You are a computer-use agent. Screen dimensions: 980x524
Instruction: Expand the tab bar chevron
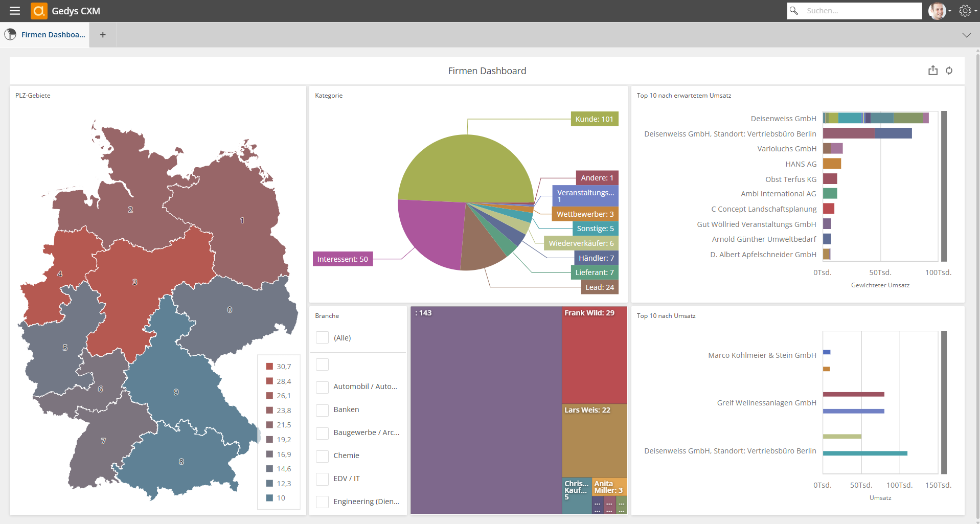[966, 35]
